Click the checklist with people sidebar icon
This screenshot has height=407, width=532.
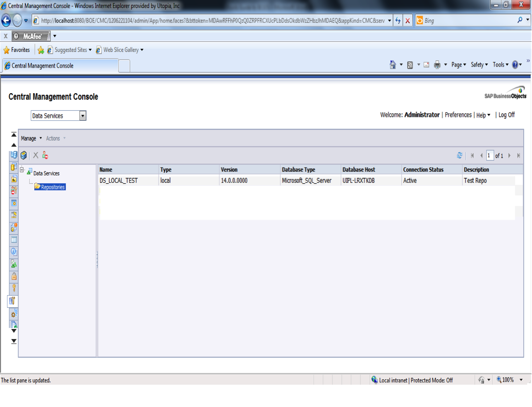(x=14, y=264)
